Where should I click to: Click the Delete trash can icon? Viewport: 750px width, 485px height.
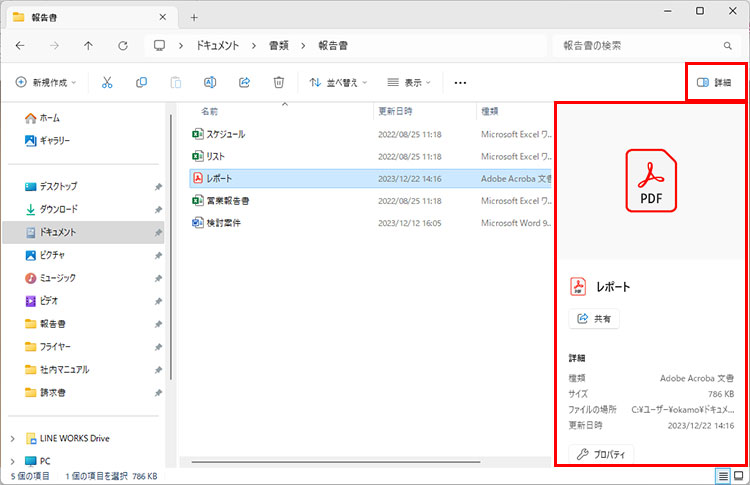pos(280,82)
